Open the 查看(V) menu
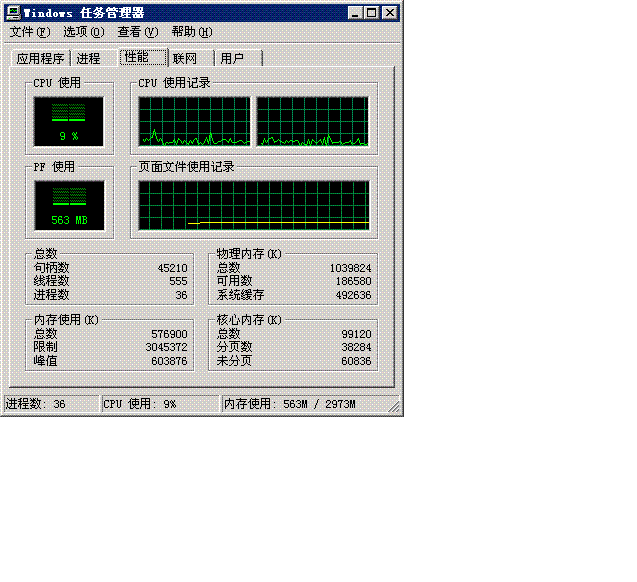The width and height of the screenshot is (637, 582). [x=138, y=32]
